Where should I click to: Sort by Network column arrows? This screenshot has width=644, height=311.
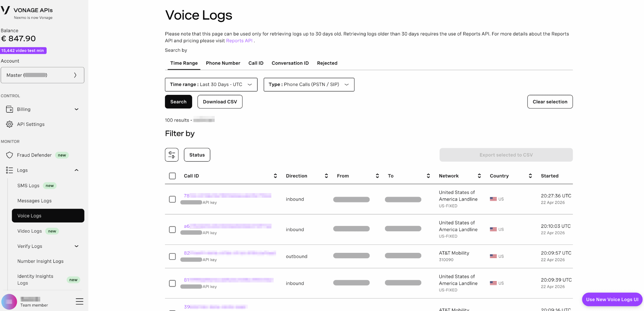(479, 176)
